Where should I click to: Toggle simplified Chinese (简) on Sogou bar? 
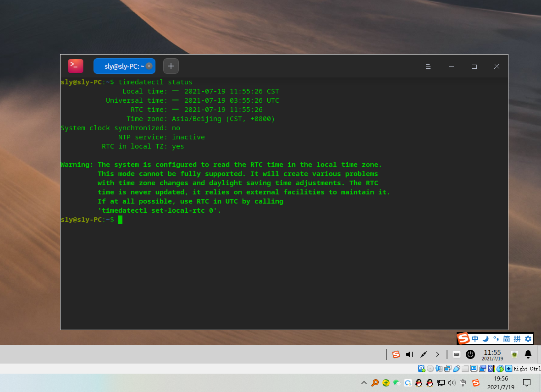coord(506,339)
